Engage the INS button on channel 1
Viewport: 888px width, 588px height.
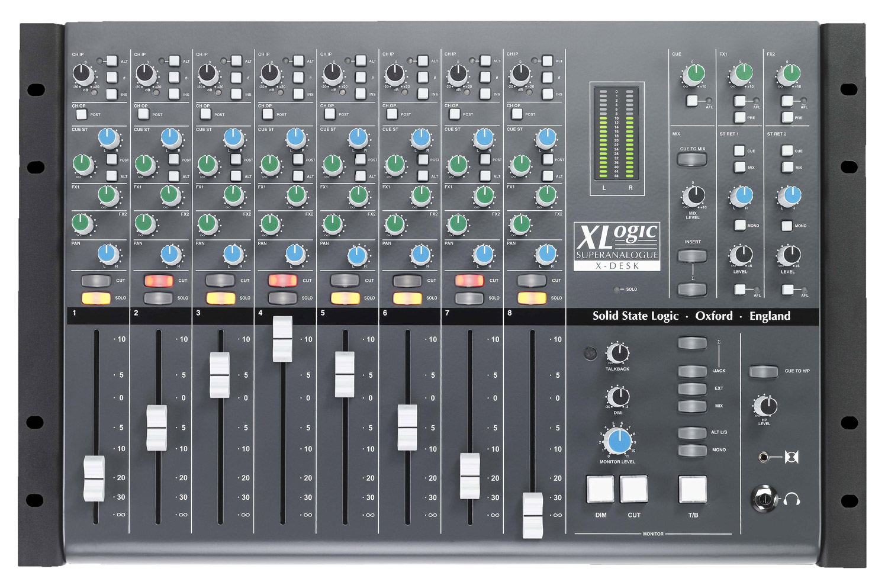tap(112, 94)
